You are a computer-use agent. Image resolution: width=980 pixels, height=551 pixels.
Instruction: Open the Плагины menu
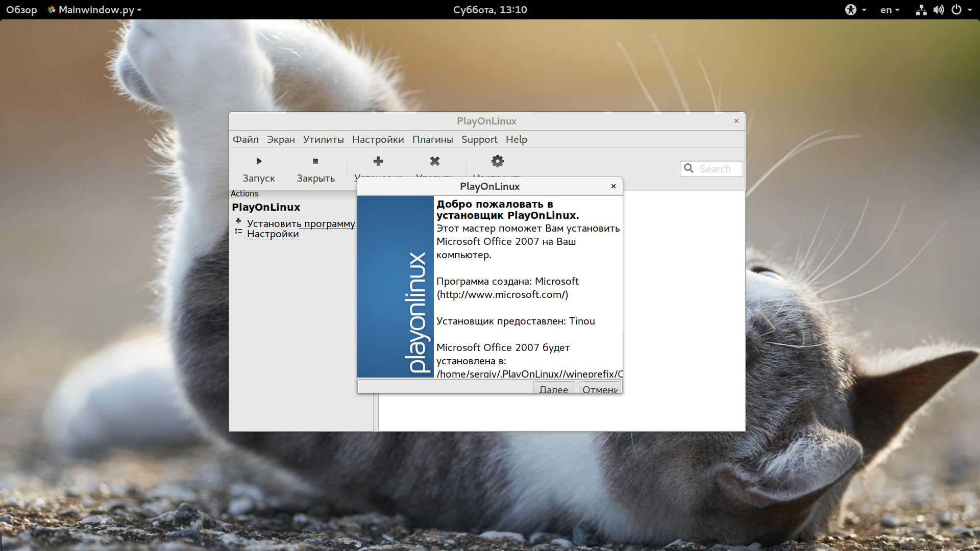click(x=432, y=139)
